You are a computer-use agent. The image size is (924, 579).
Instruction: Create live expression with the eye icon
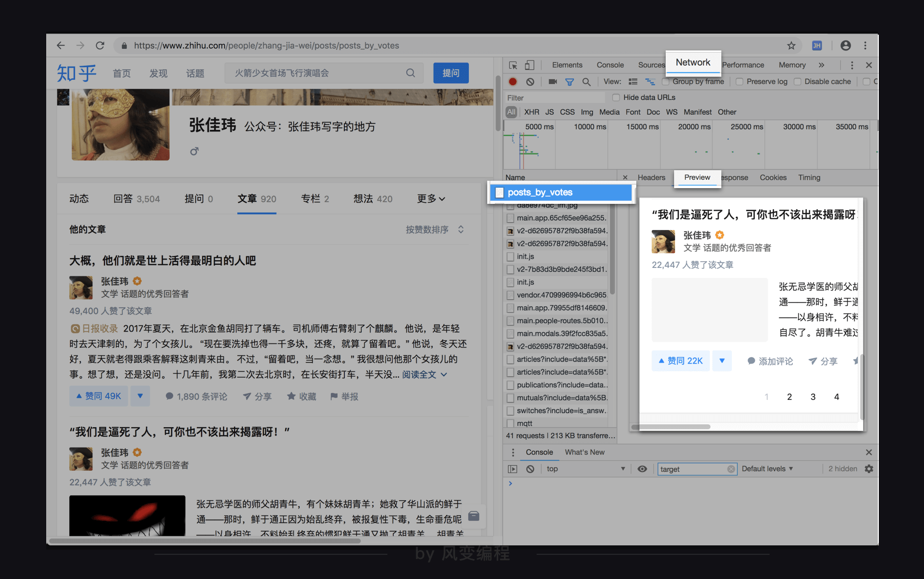tap(642, 469)
